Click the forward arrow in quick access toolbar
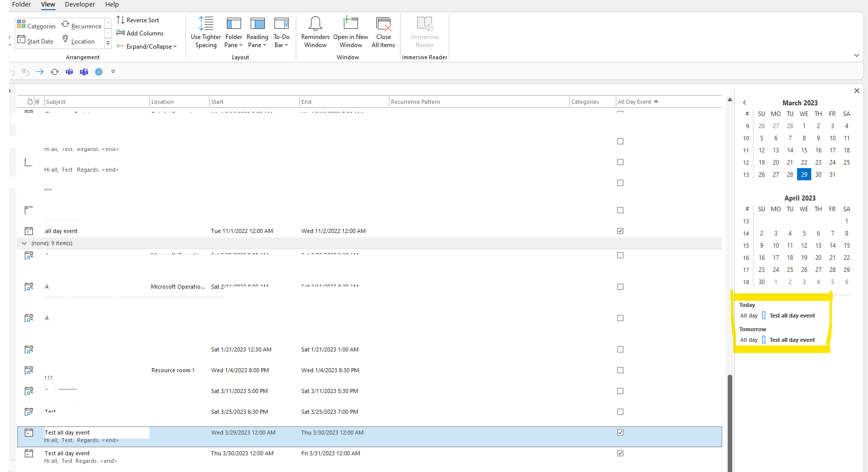This screenshot has width=868, height=472. [x=40, y=72]
